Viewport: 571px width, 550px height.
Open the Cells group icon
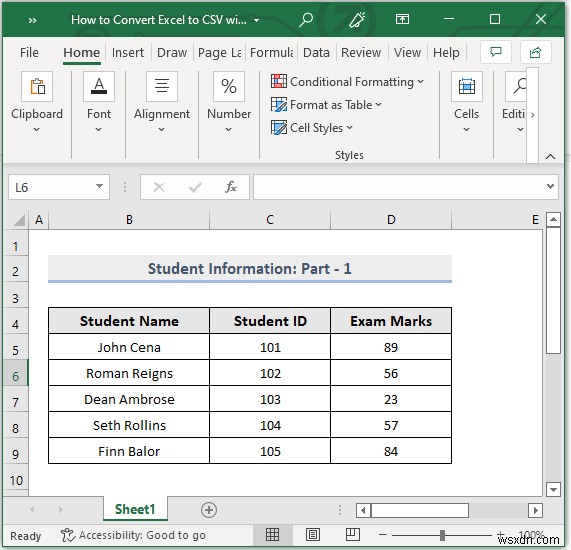tap(466, 86)
